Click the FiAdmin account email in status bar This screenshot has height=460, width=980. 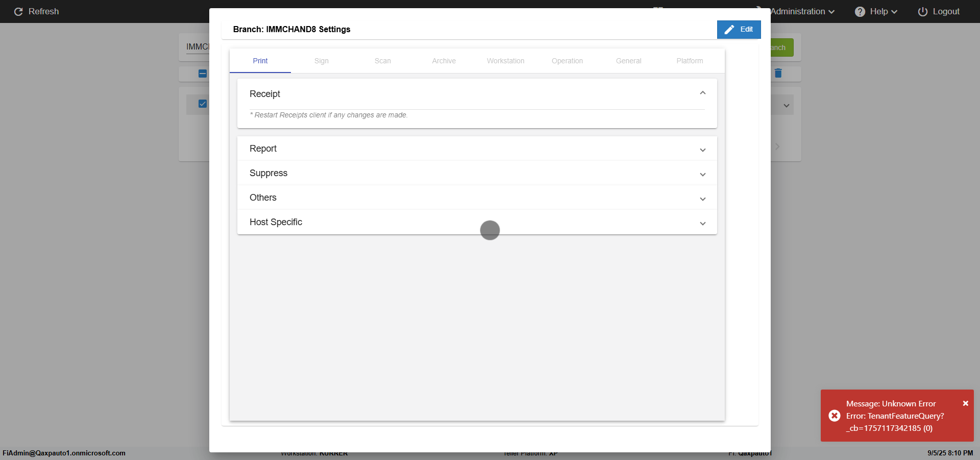64,453
